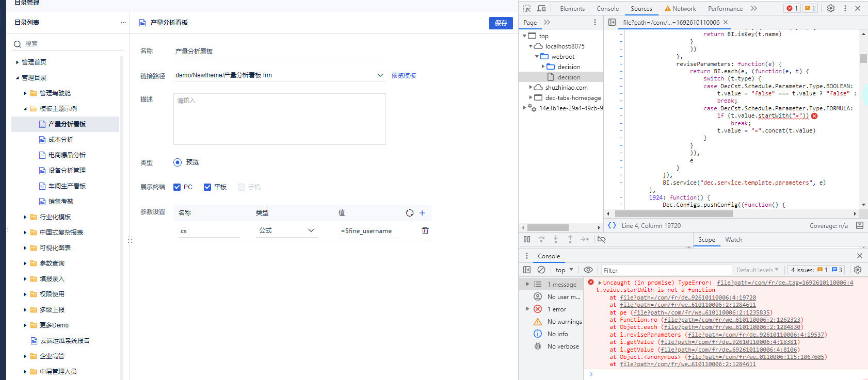Image resolution: width=868 pixels, height=380 pixels.
Task: Click the red error count badge
Action: click(792, 8)
